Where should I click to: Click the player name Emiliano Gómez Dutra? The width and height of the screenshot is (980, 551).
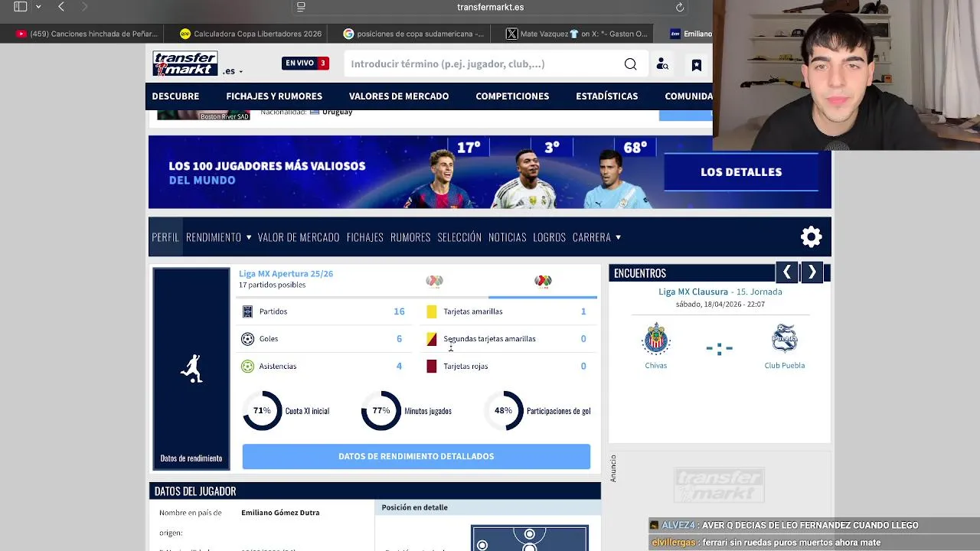280,513
